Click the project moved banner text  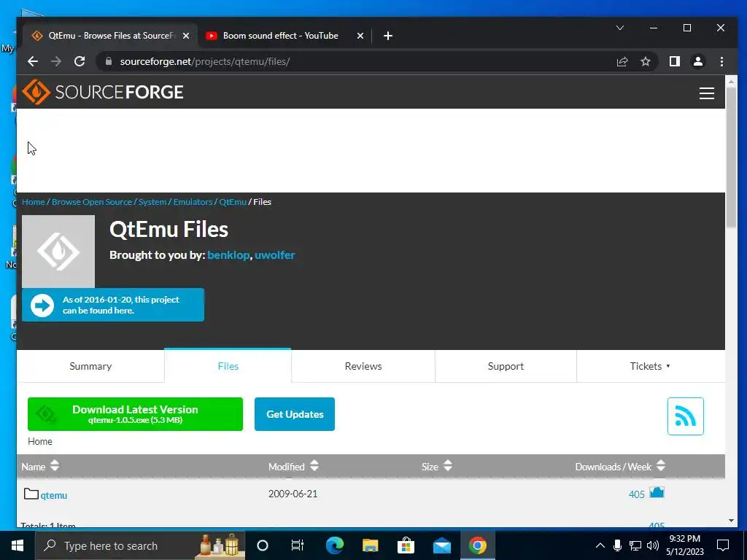121,306
